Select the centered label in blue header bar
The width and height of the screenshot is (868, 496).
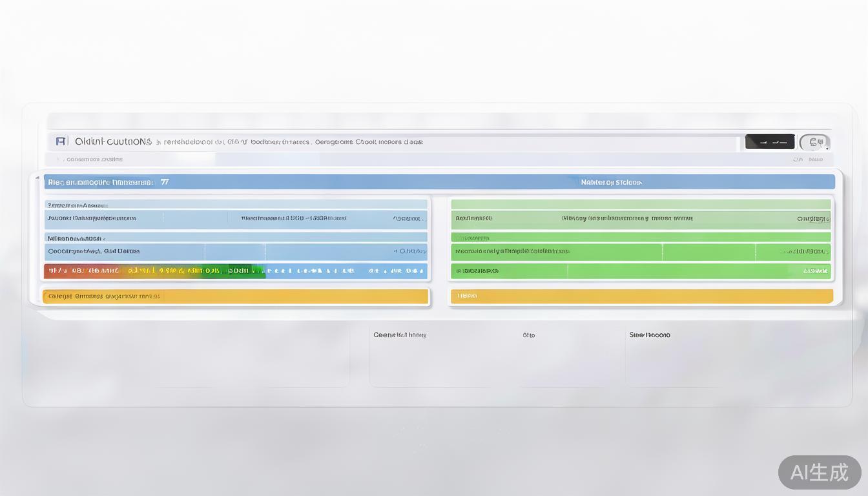pyautogui.click(x=611, y=182)
